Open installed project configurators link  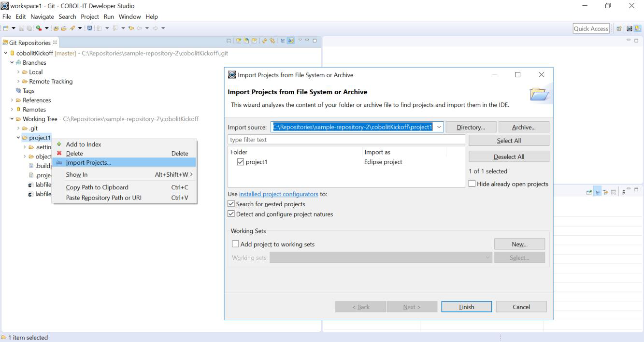278,194
